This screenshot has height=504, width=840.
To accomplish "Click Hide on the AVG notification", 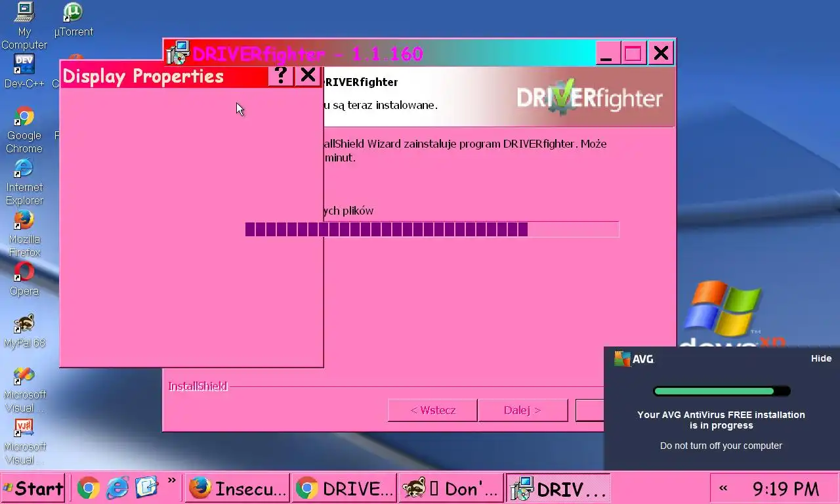I will pyautogui.click(x=821, y=358).
